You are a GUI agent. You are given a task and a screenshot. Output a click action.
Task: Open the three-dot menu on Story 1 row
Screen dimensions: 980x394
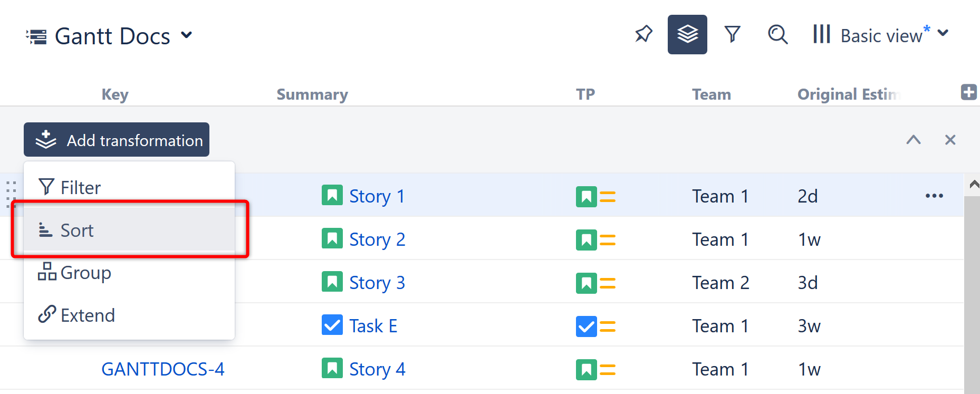934,196
